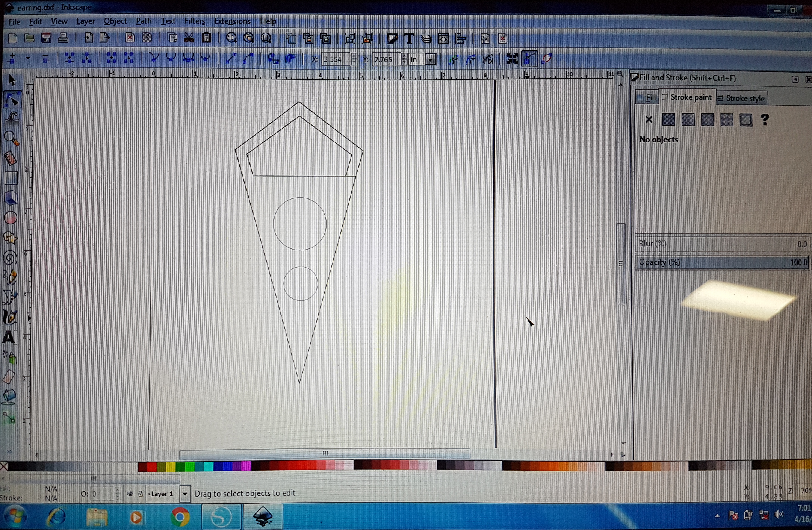Screen dimensions: 812x530
Task: Select the Spiral tool
Action: (x=10, y=258)
